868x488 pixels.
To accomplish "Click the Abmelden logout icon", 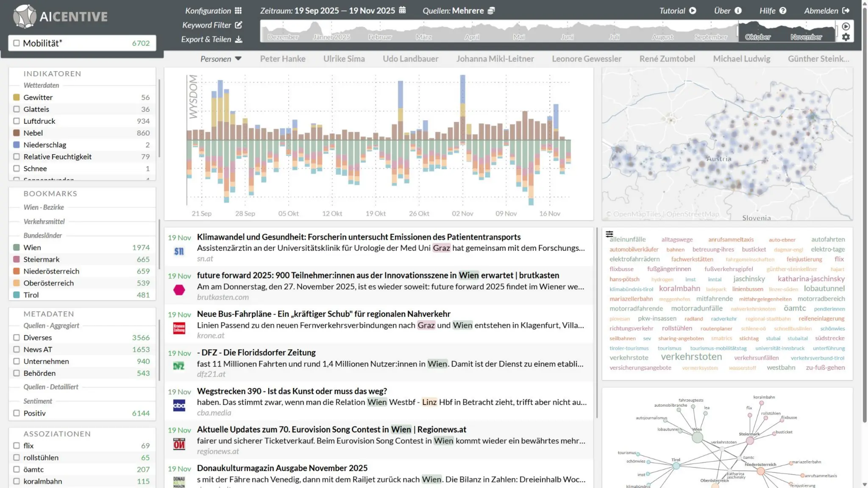I will [846, 11].
